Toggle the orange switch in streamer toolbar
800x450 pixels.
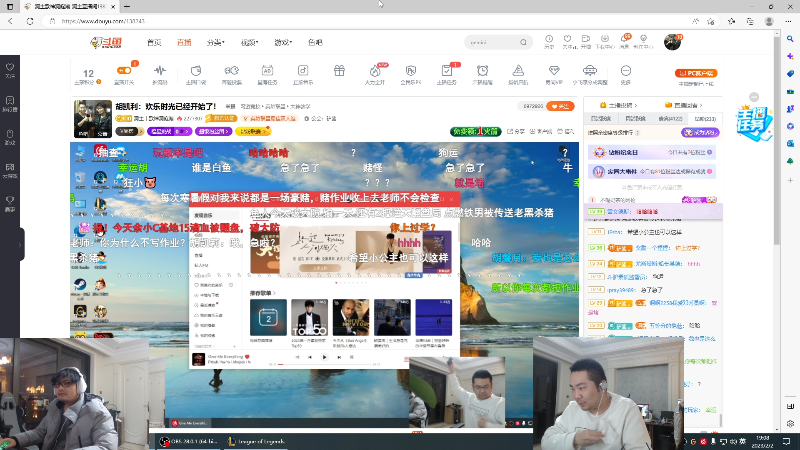pyautogui.click(x=124, y=71)
